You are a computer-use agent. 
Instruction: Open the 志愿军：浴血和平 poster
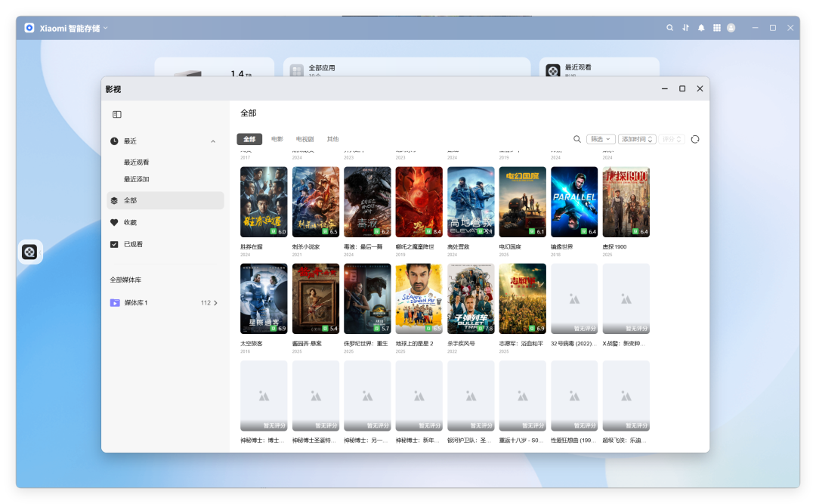tap(523, 299)
